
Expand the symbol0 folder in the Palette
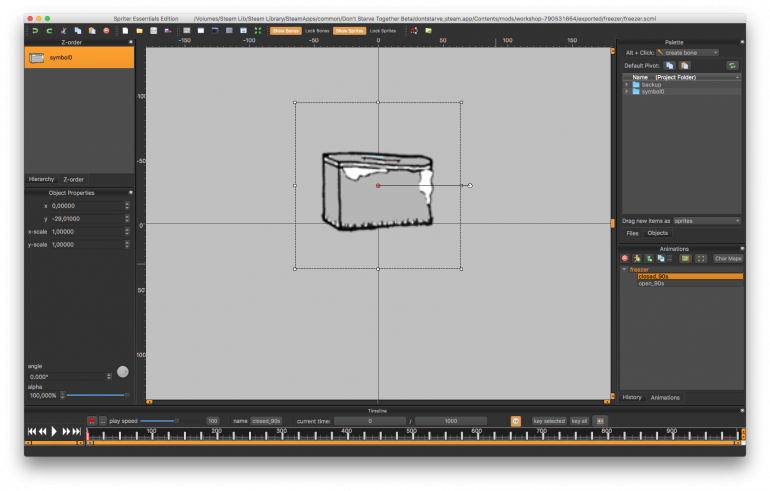[627, 91]
